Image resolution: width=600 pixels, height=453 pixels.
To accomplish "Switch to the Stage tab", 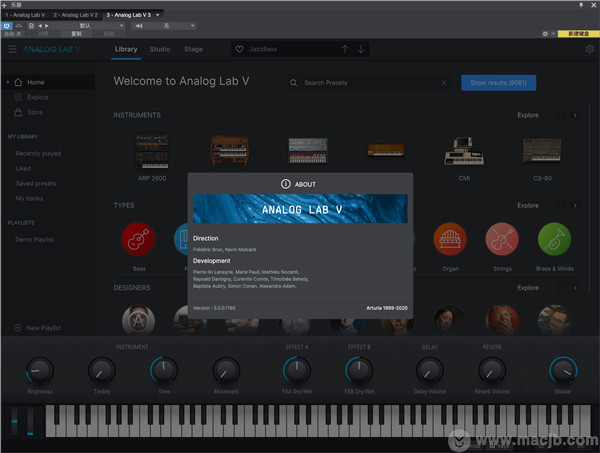I will [194, 49].
